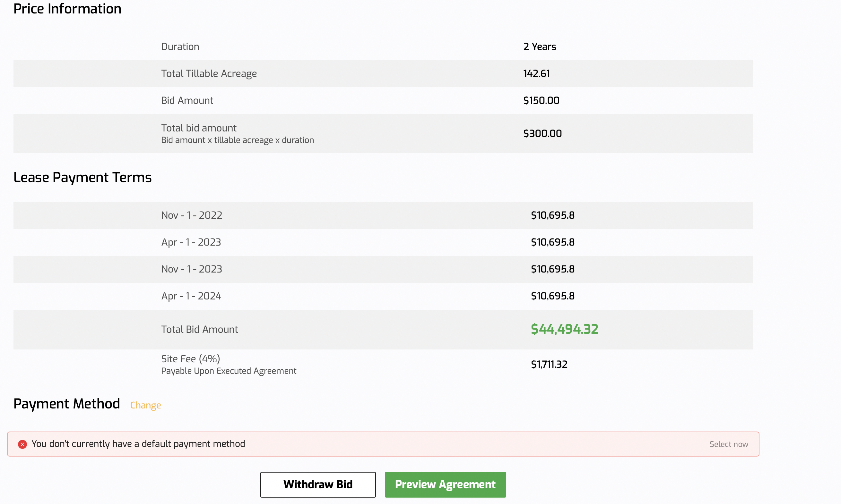Click the Apr - 1 - 2024 date

coord(191,296)
